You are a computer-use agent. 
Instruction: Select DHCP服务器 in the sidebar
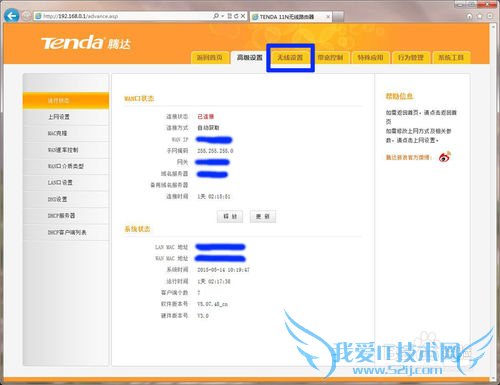pos(66,216)
